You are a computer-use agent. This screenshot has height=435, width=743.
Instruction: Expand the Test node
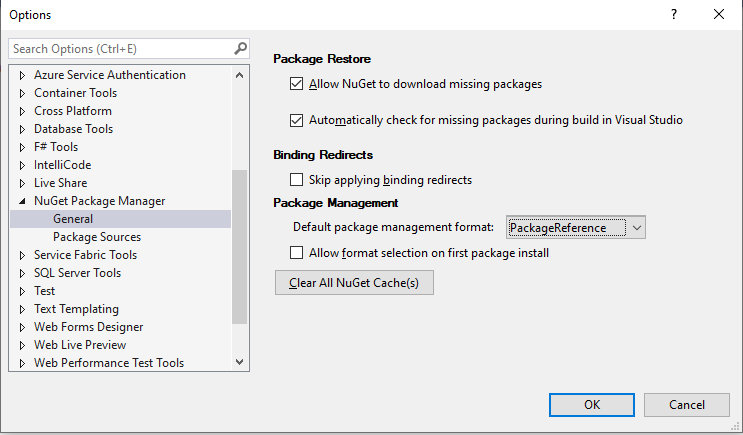click(x=22, y=291)
